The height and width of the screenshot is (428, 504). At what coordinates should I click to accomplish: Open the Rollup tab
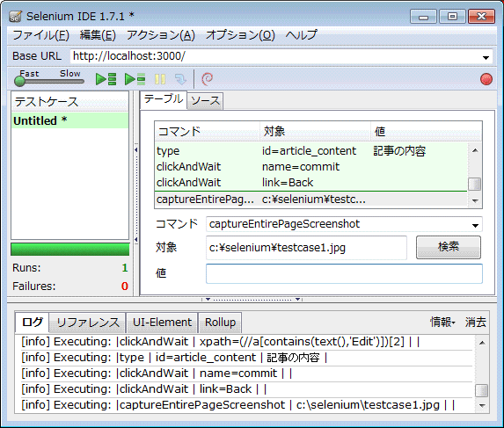tap(220, 323)
